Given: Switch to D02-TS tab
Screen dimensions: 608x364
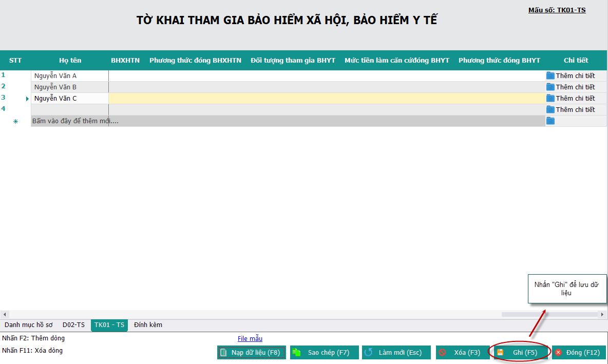Looking at the screenshot, I should point(73,325).
